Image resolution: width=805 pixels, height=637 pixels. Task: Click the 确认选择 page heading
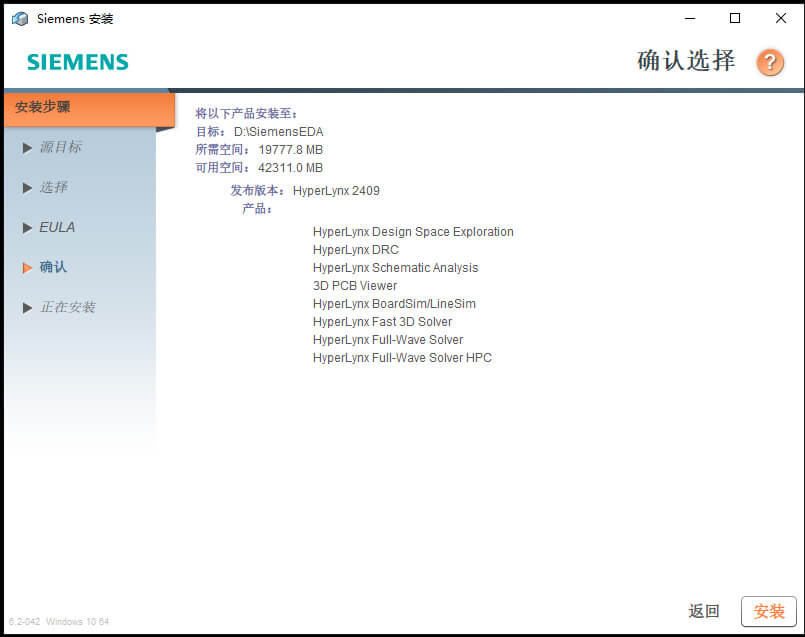(686, 61)
